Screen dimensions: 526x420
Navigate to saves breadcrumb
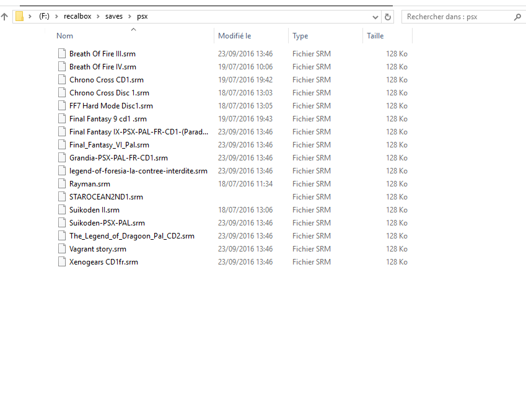click(114, 16)
